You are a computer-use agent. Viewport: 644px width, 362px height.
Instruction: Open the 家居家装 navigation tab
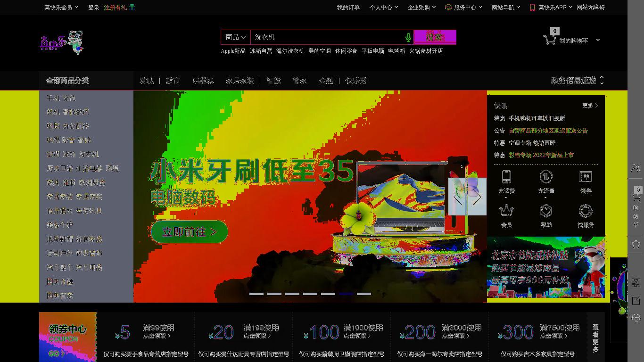239,81
